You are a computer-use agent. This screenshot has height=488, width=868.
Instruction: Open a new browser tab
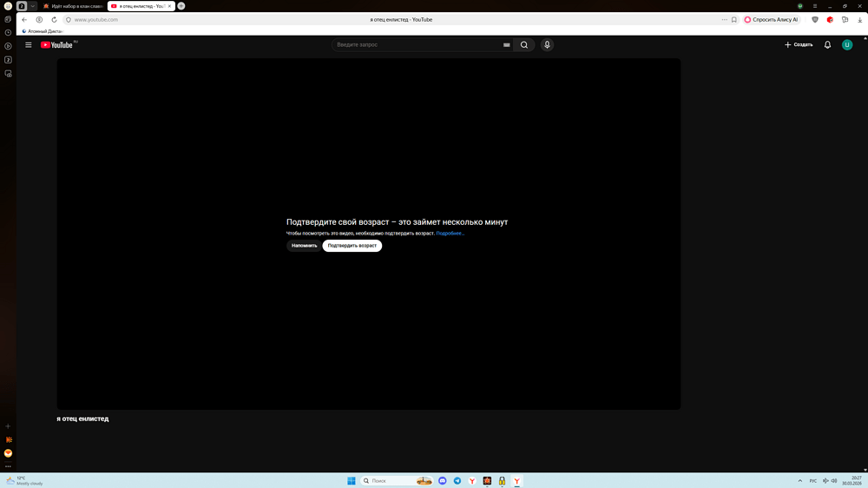[181, 6]
